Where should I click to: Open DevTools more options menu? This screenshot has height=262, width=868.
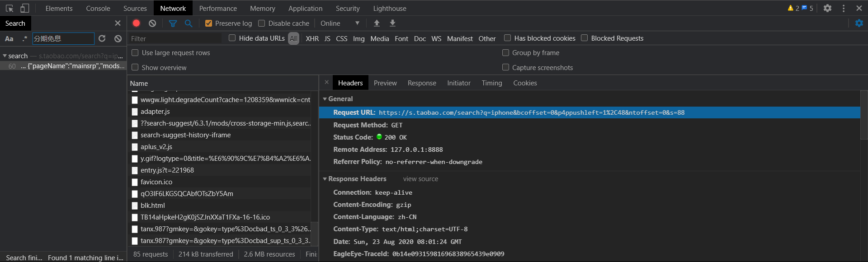point(844,8)
